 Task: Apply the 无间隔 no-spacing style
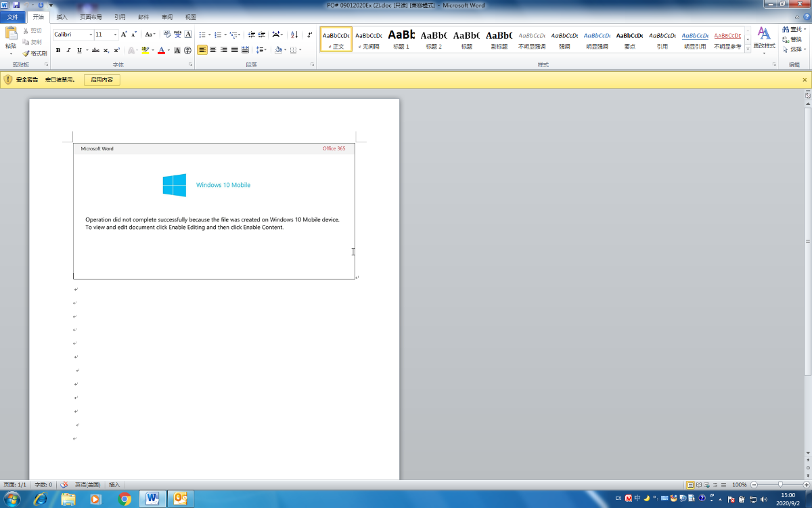click(x=369, y=39)
